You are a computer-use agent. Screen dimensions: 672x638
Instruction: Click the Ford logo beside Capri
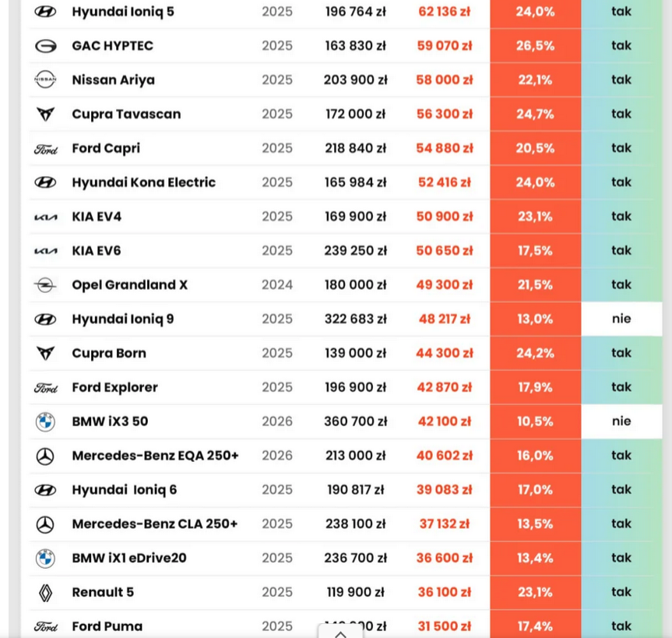(45, 149)
